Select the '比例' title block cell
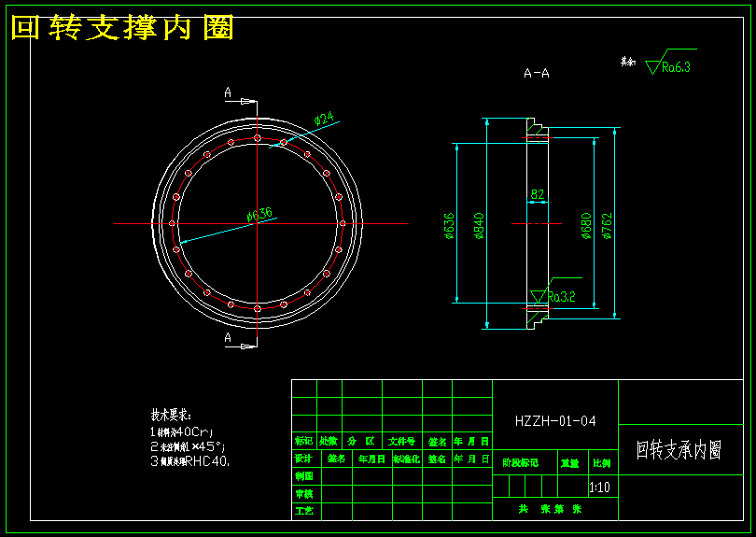The width and height of the screenshot is (756, 537). pyautogui.click(x=601, y=463)
